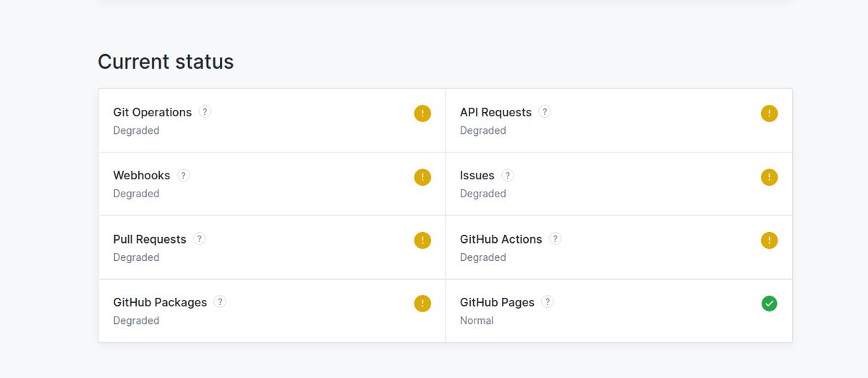Click Degraded status under GitHub Packages
Viewport: 868px width, 378px height.
pos(136,321)
